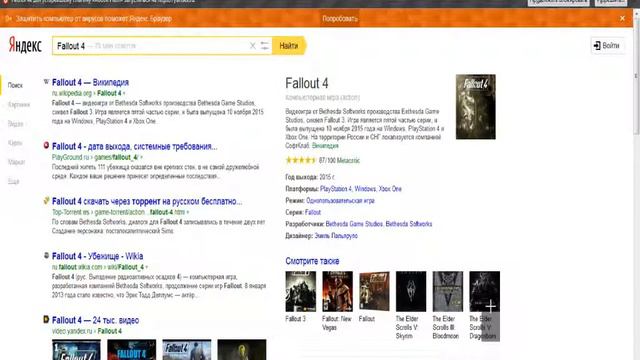This screenshot has height=360, width=640.
Task: Clear the search query with X icon
Action: [x=253, y=46]
